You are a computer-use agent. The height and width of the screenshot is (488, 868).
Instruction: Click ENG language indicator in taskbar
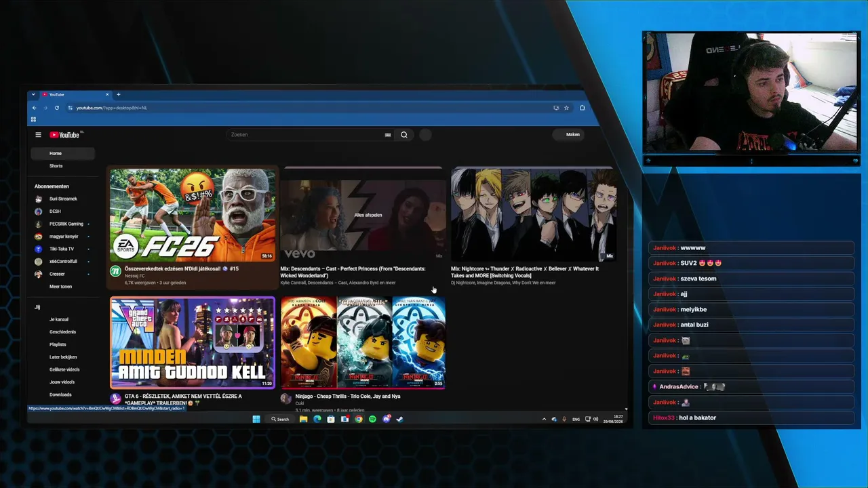(576, 419)
